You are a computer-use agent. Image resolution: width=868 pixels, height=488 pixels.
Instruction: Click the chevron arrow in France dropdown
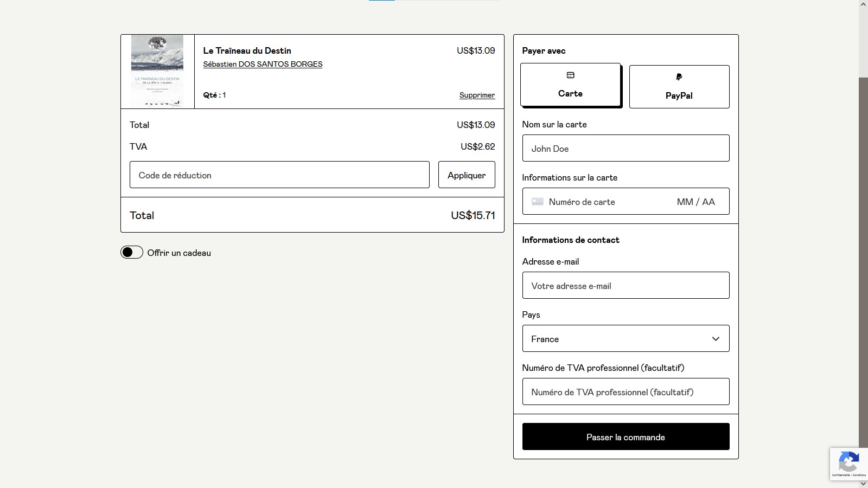point(716,339)
